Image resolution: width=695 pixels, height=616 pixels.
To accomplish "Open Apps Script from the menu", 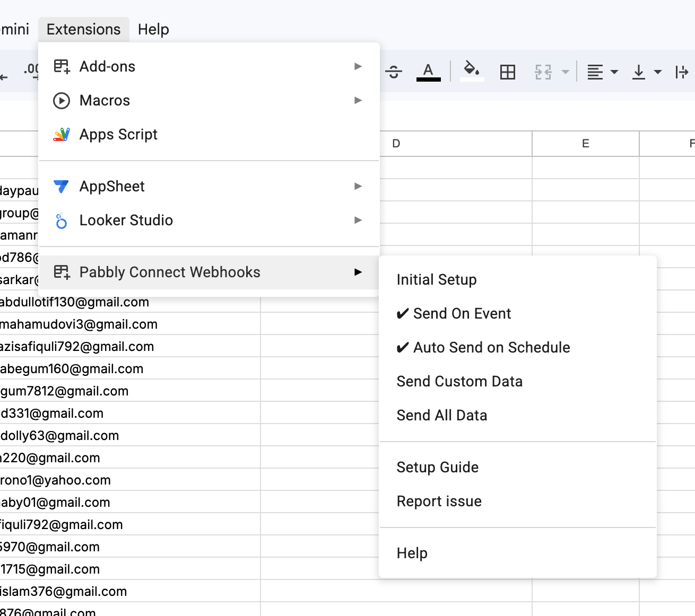I will [x=209, y=134].
